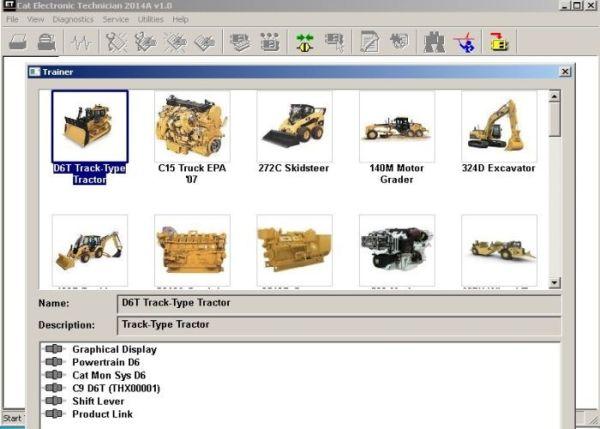Open Logged Event Codes toolbar icon
600x429 pixels.
tap(204, 42)
